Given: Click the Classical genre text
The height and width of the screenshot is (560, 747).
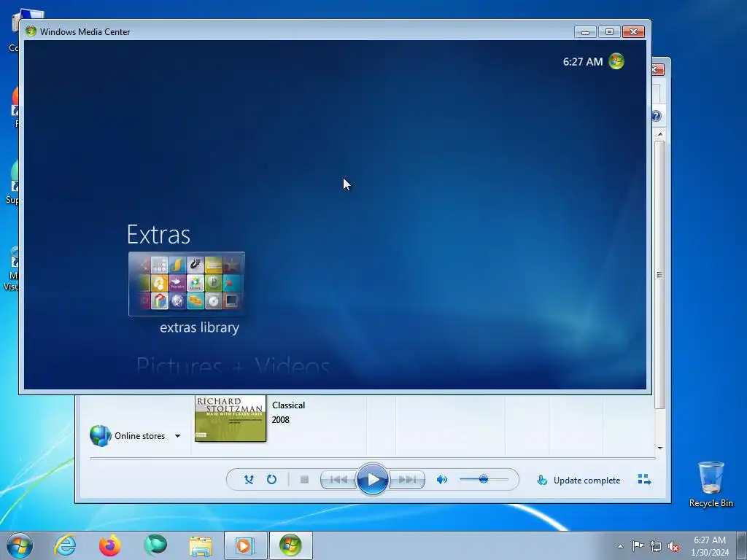Looking at the screenshot, I should [x=288, y=405].
